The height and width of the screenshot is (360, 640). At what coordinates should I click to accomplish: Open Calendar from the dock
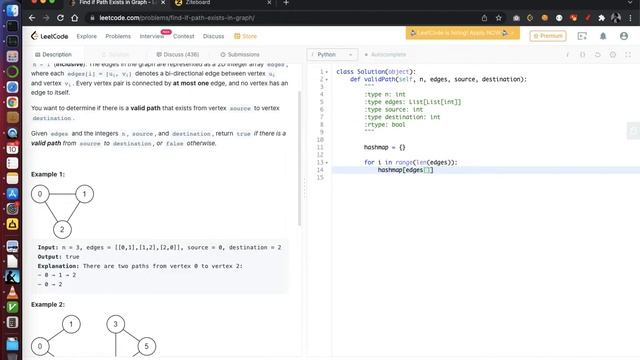pos(12,148)
